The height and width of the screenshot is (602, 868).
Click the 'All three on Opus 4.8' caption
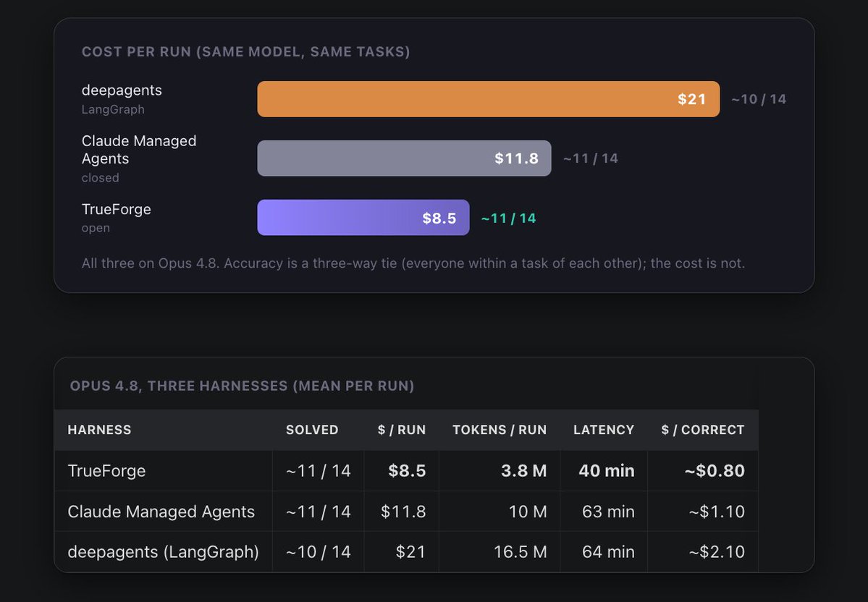coord(413,263)
